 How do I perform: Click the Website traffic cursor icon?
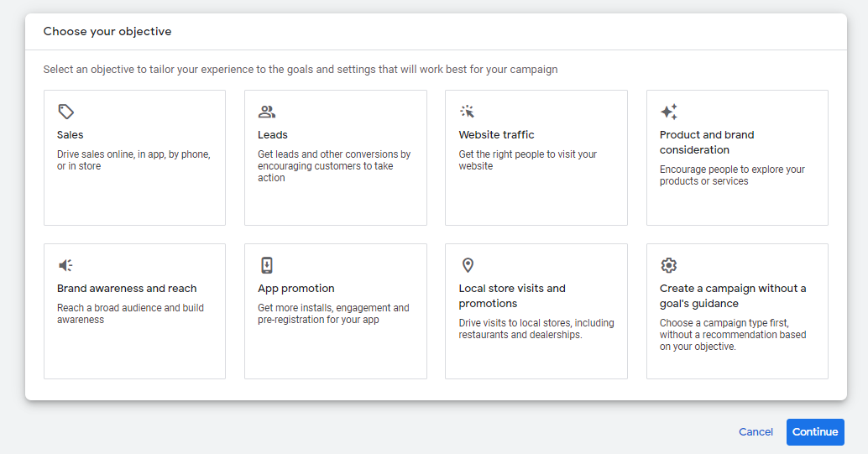pos(468,112)
